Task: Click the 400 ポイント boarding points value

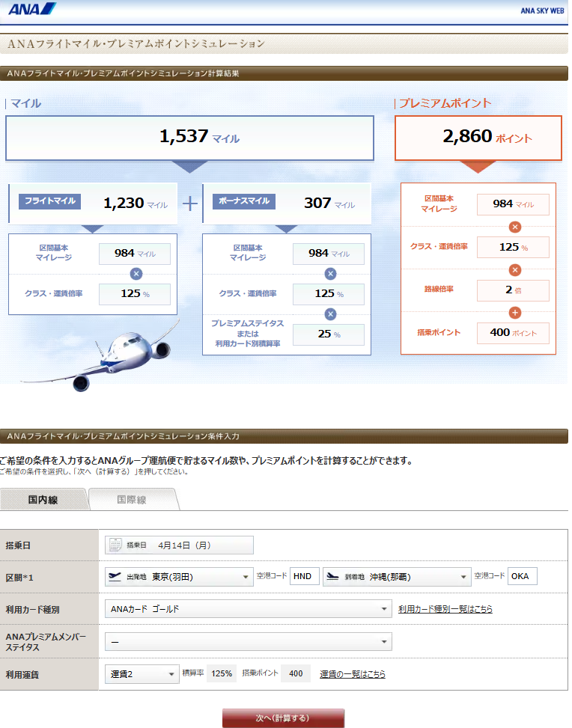Action: point(513,333)
